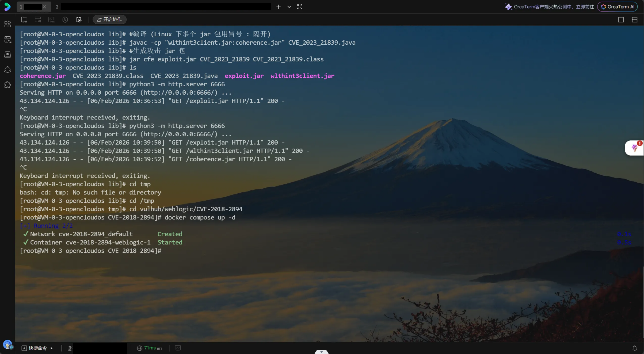Open the cloud drive icon in the sidebar
The height and width of the screenshot is (354, 644).
tap(7, 55)
